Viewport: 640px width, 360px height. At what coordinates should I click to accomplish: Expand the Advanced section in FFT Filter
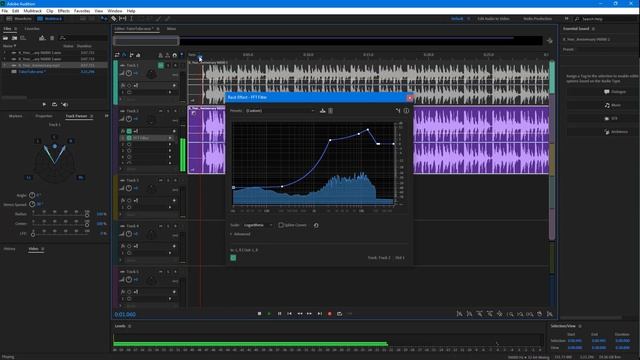click(x=240, y=234)
